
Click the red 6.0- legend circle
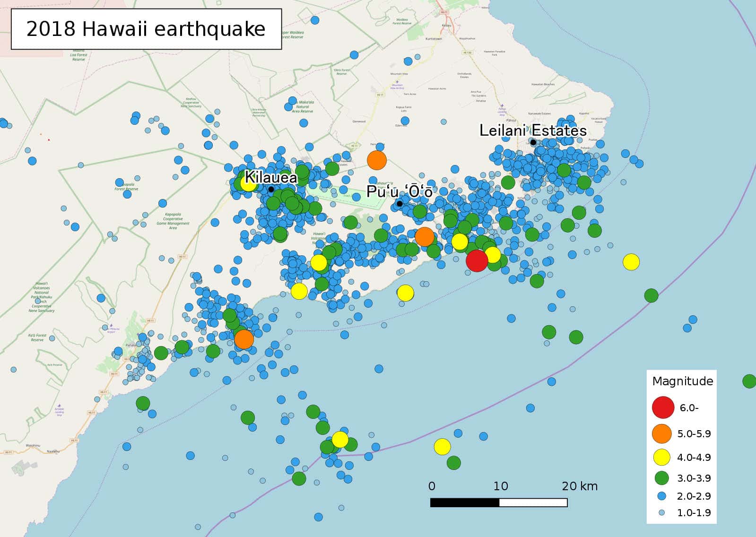coord(663,407)
